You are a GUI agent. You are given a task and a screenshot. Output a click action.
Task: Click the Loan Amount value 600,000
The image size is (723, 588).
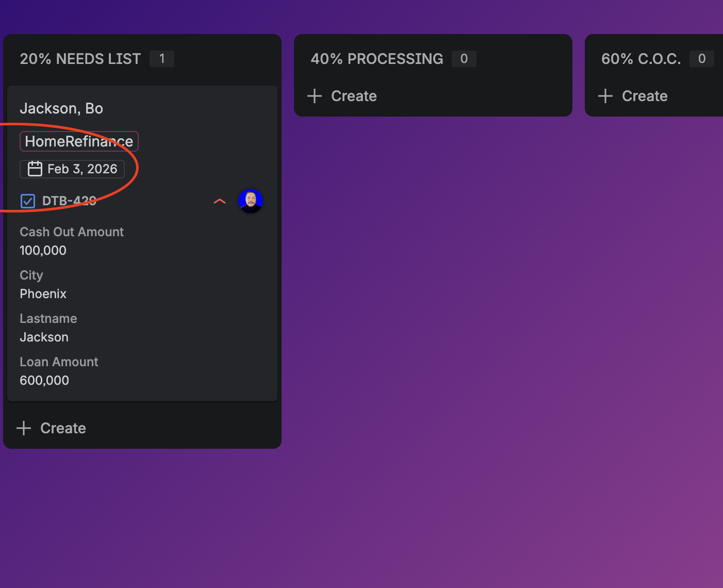44,381
